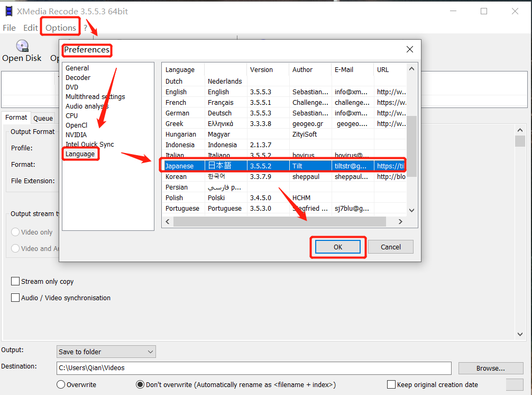Select the French language row
Screen dimensions: 532x395
click(285, 102)
